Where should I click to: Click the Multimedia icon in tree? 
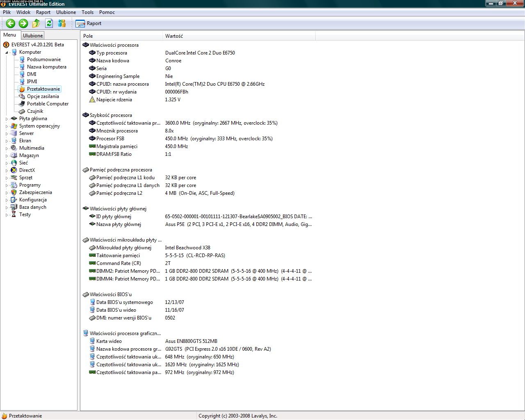pyautogui.click(x=14, y=148)
